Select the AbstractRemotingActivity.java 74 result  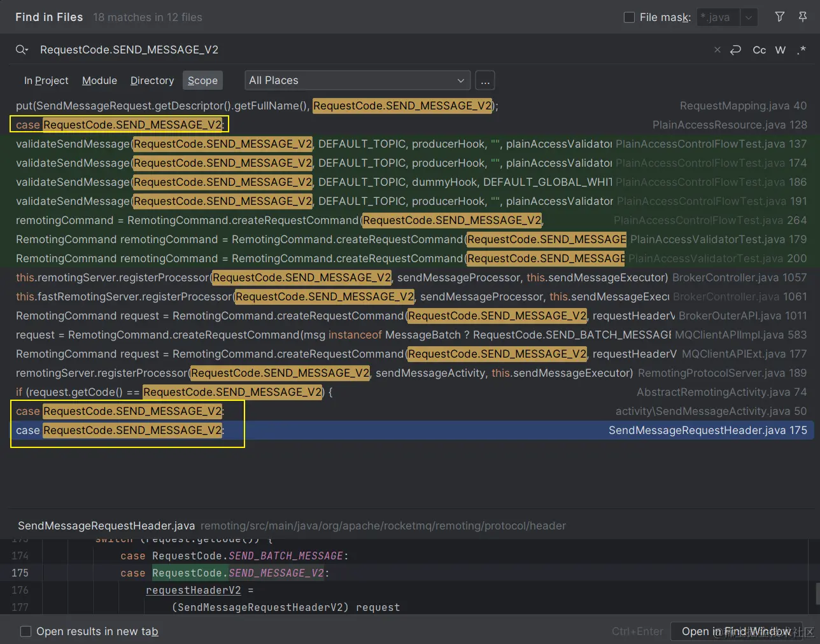click(x=411, y=392)
